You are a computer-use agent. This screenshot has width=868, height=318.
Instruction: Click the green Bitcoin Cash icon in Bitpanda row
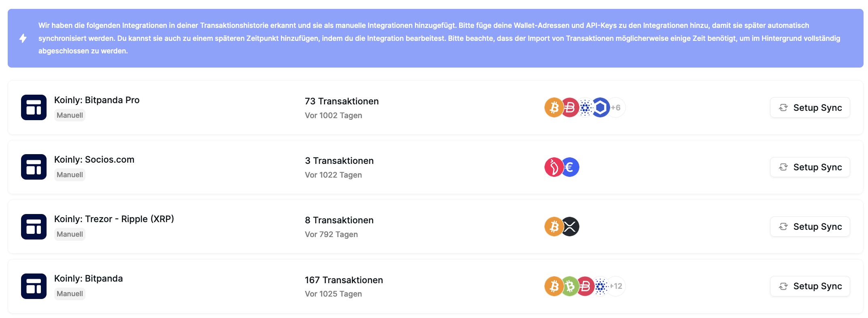click(x=570, y=286)
